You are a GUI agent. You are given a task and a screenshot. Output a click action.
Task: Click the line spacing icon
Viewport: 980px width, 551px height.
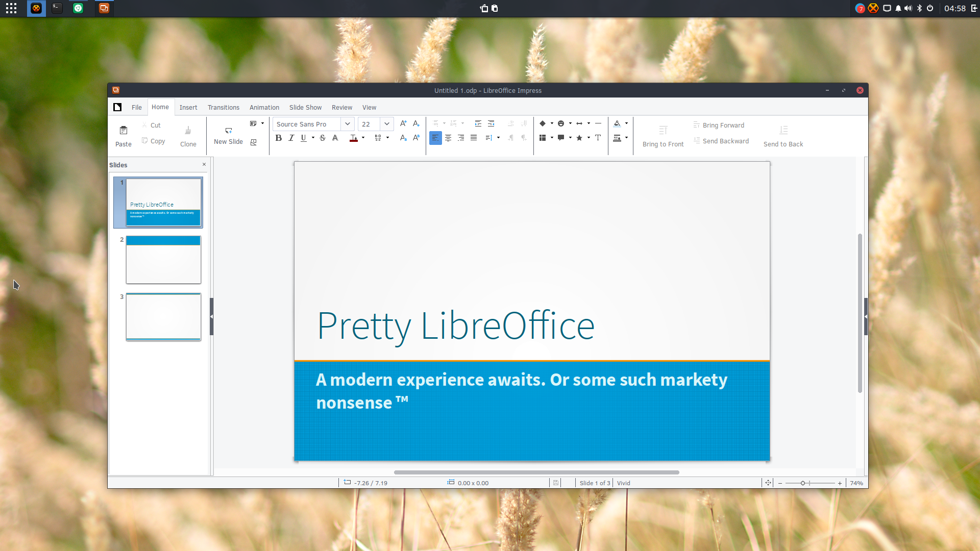point(488,138)
